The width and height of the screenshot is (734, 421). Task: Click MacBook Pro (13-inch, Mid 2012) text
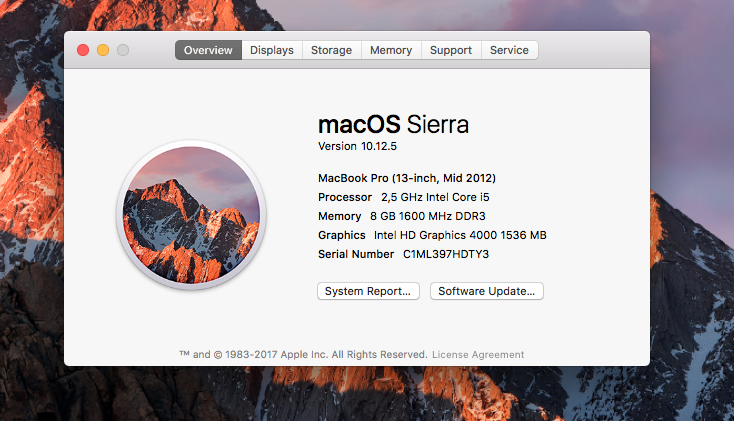click(x=407, y=178)
